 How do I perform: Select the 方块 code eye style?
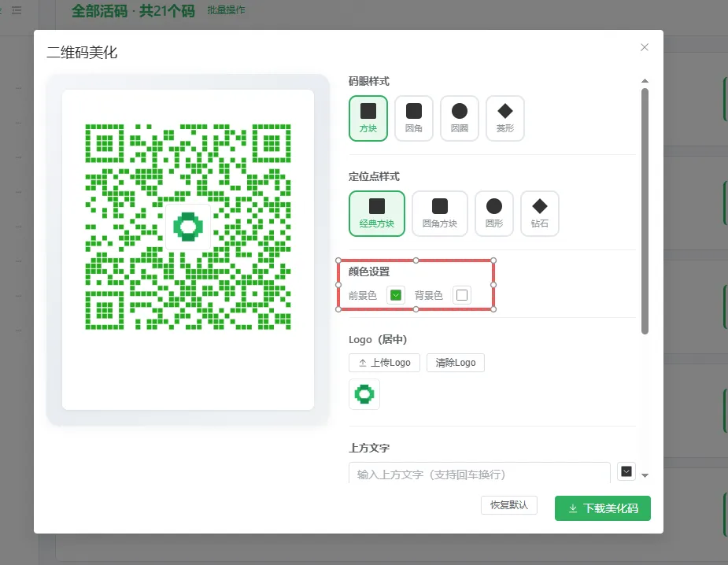click(x=368, y=118)
